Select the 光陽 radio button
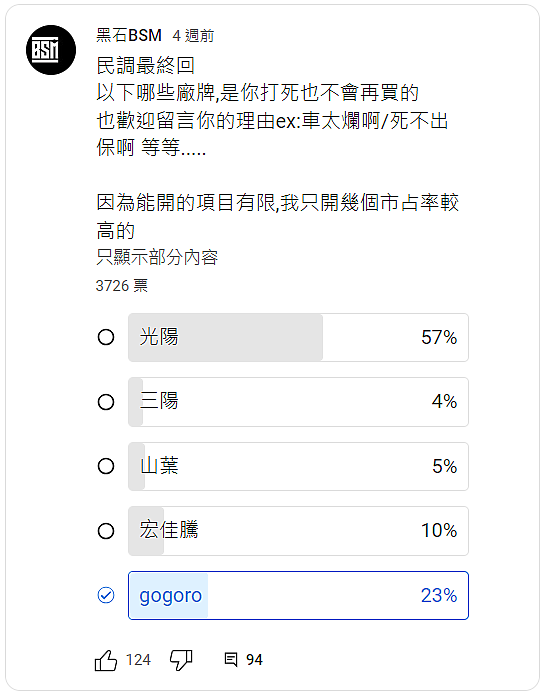546x699 pixels. [x=106, y=337]
